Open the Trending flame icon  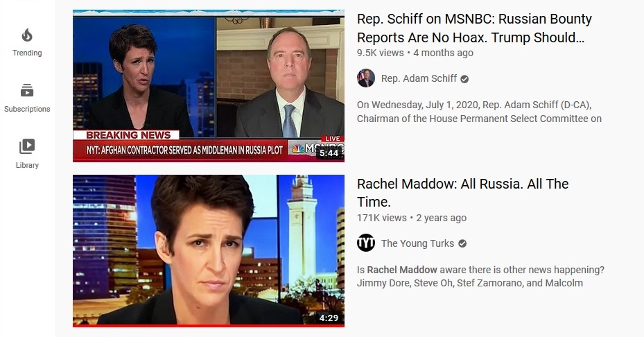coord(27,35)
